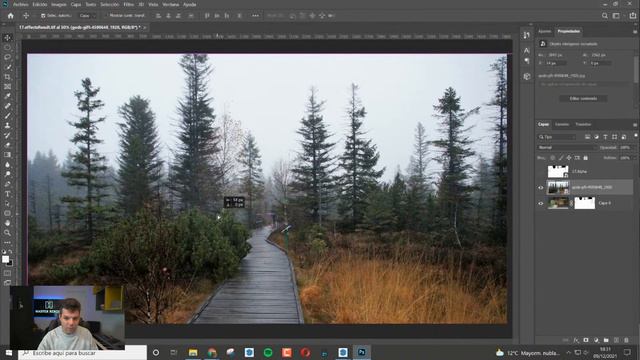This screenshot has height=360, width=640.
Task: Open the Filtro menu
Action: pyautogui.click(x=129, y=4)
